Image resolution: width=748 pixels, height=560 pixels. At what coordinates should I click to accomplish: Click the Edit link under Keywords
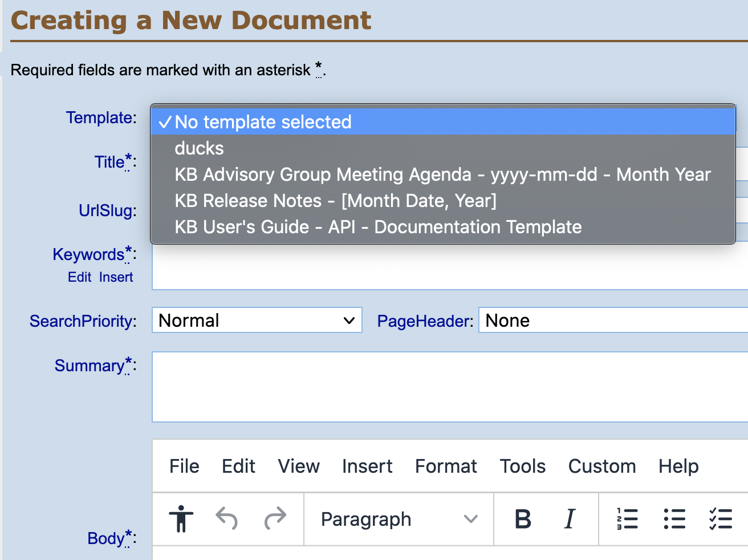79,277
